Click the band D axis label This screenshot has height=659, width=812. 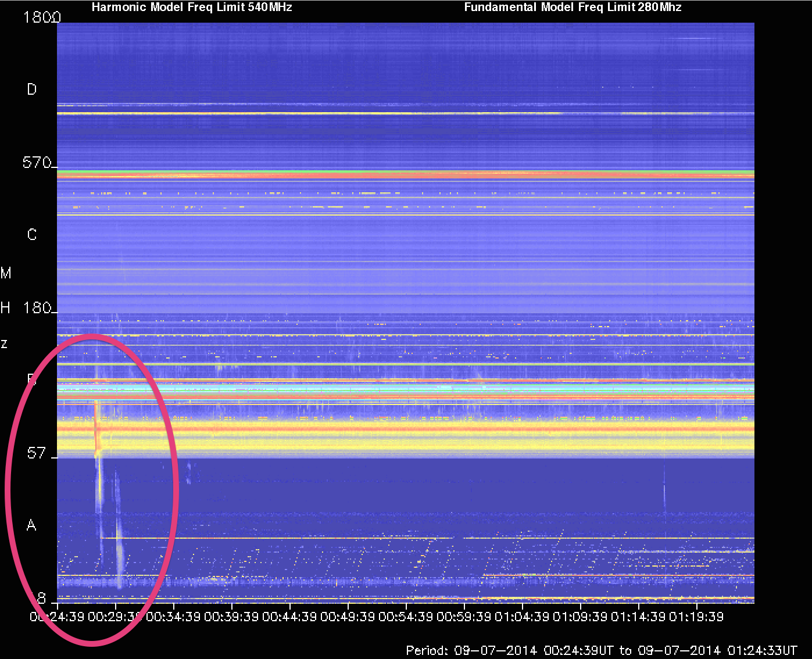click(32, 89)
